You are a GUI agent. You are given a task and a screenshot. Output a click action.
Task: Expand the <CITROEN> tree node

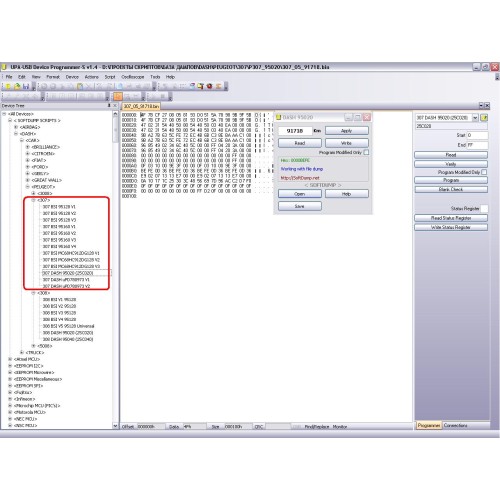point(28,154)
